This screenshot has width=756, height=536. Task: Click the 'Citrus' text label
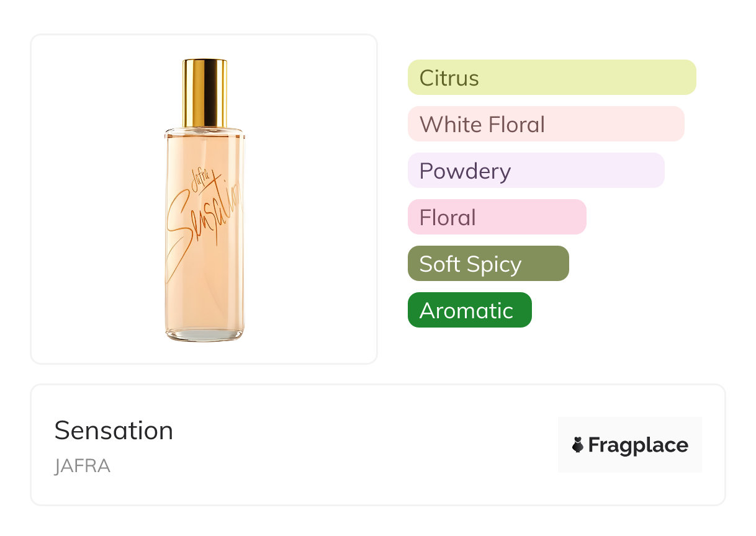[x=449, y=78]
